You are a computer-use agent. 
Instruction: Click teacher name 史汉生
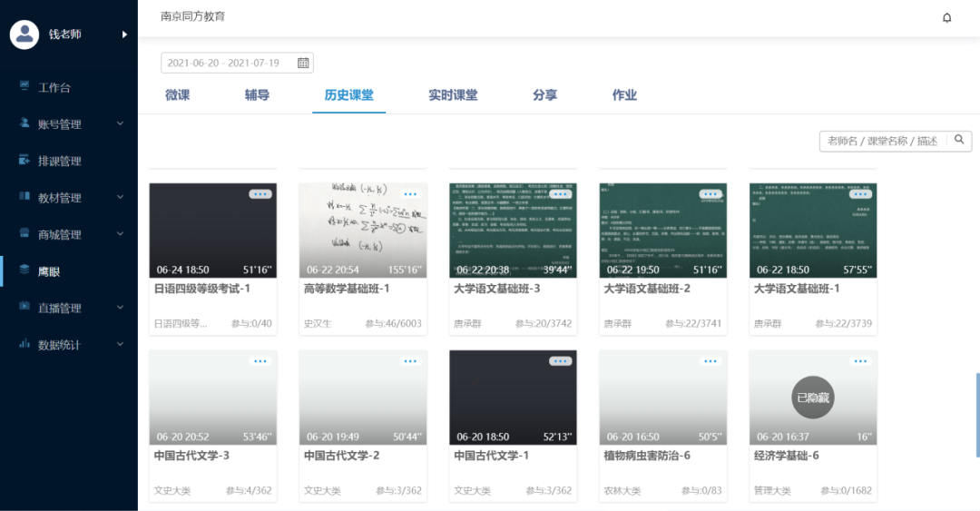[x=318, y=323]
